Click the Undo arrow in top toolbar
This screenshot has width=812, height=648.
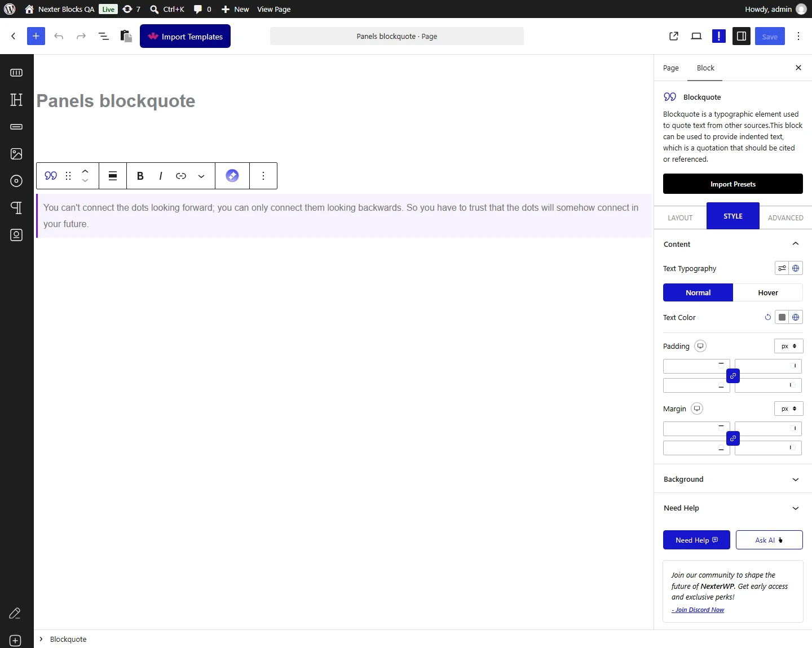pos(59,36)
